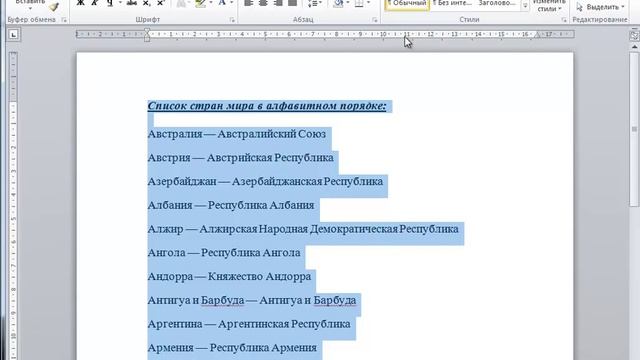Toggle bold formatting (Ж)
The image size is (640, 360).
[80, 3]
